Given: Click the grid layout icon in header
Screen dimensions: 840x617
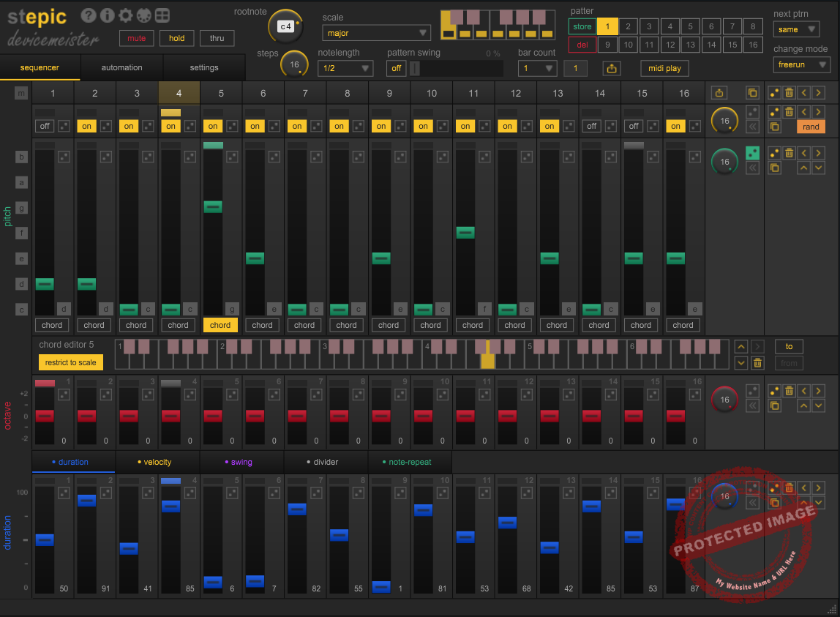Looking at the screenshot, I should pos(162,15).
